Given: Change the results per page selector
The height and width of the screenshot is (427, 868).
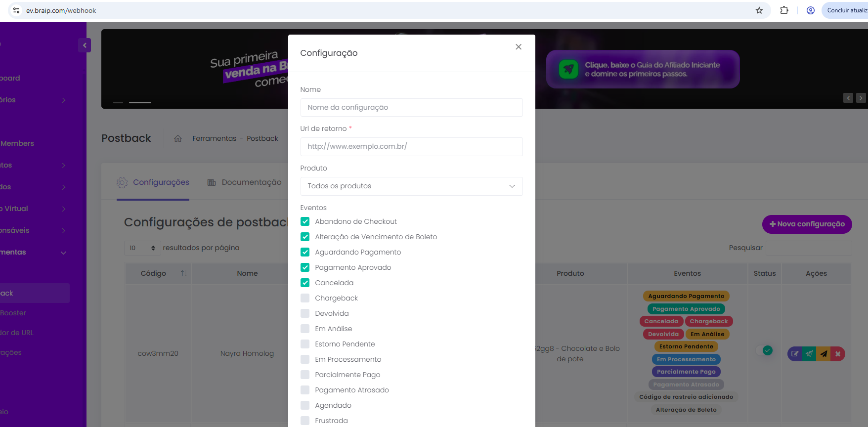Looking at the screenshot, I should (142, 248).
